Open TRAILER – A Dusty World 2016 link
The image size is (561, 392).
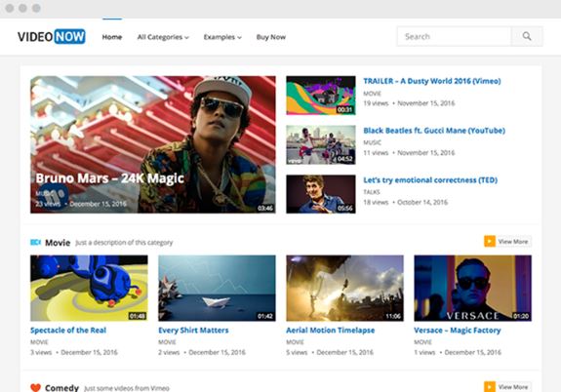(x=432, y=81)
